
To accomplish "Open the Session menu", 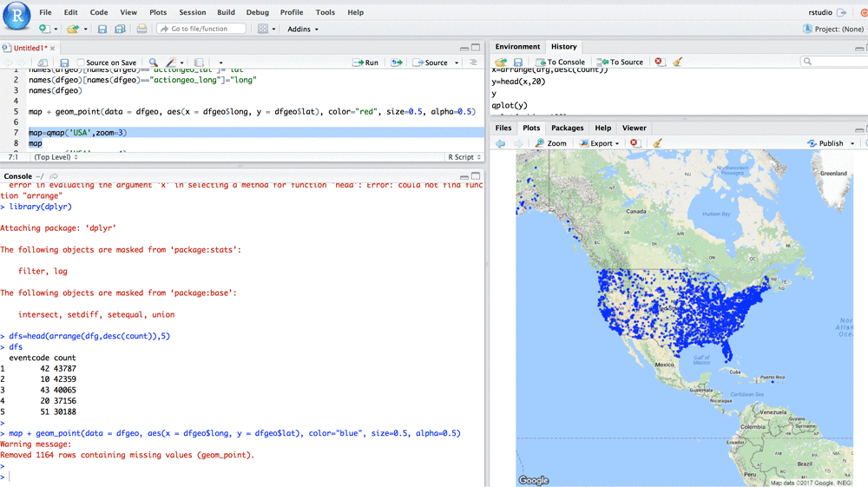I will click(x=192, y=12).
